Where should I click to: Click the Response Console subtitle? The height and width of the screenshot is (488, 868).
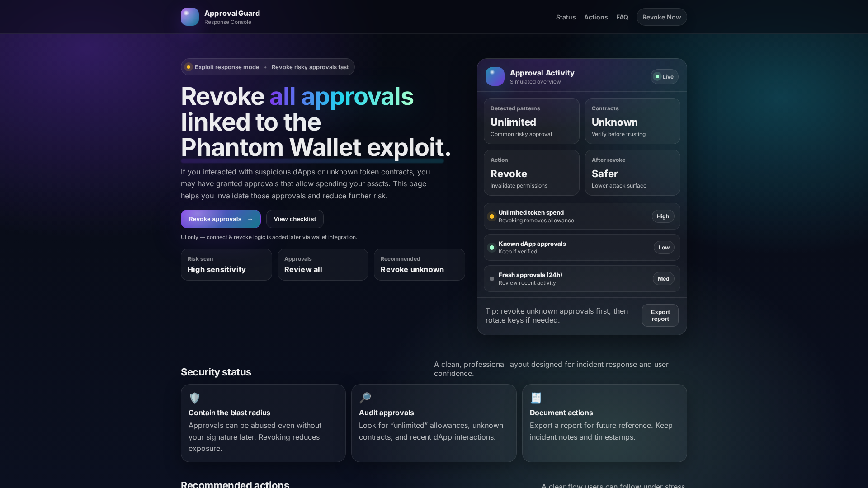click(228, 22)
